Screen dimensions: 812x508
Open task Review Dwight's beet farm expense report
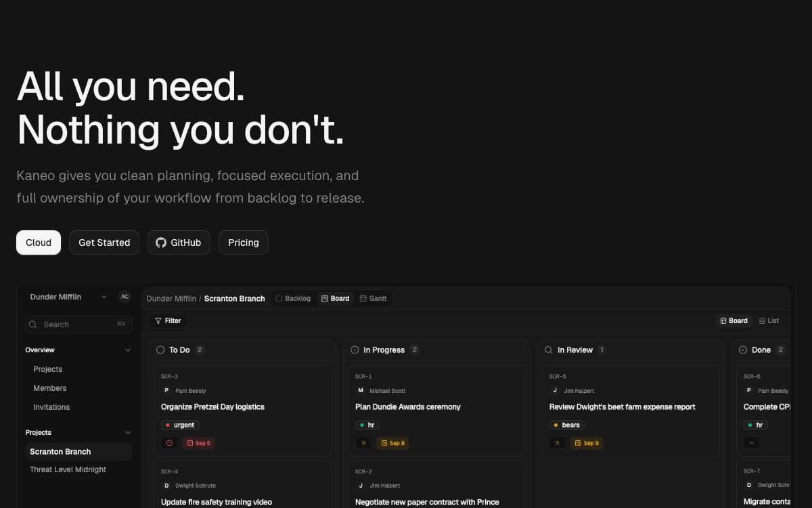point(623,407)
